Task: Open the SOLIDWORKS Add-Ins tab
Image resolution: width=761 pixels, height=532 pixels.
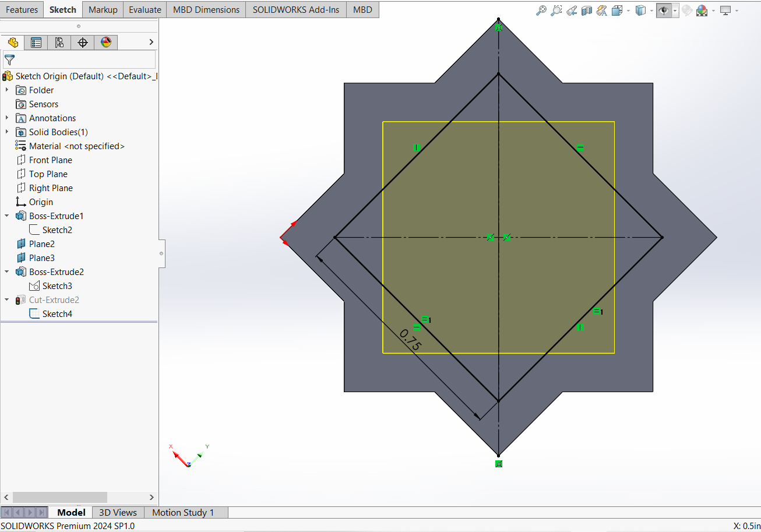Action: (x=296, y=9)
